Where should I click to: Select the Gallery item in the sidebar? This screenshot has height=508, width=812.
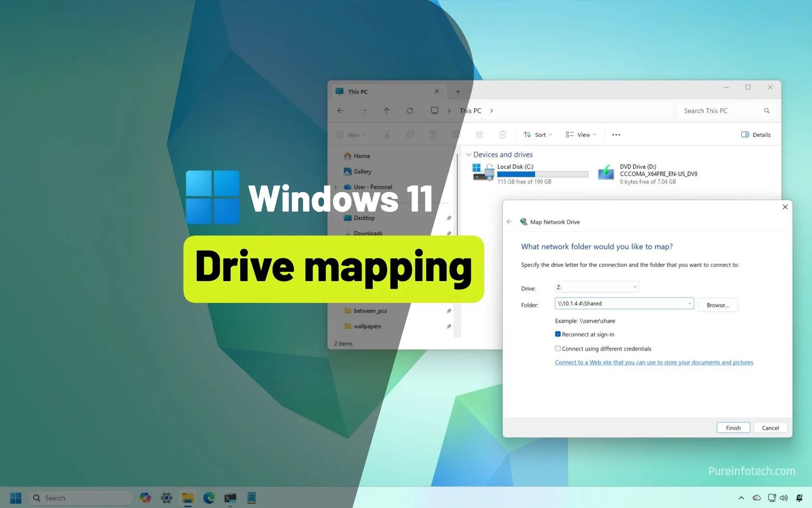(x=362, y=171)
